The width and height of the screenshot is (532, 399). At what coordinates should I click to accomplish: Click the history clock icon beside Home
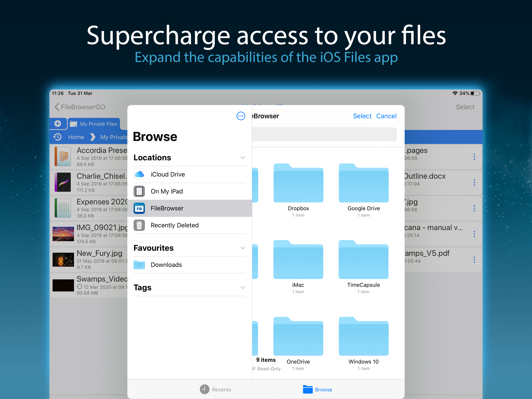[57, 137]
